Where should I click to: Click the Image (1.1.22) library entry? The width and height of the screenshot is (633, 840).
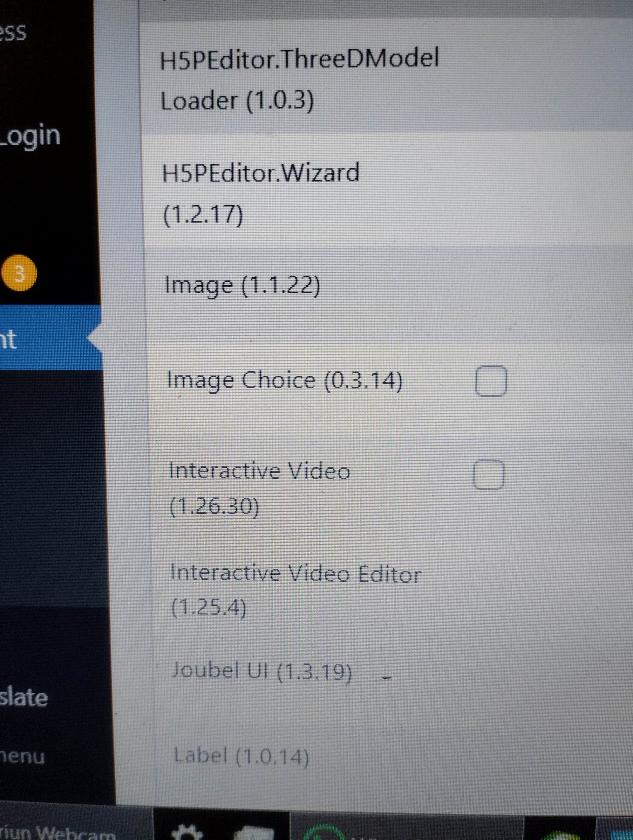click(x=242, y=285)
